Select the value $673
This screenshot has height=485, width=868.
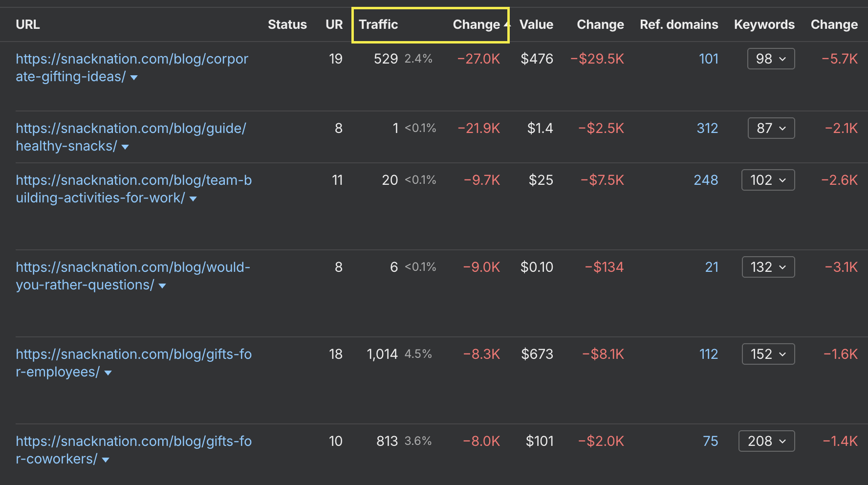tap(537, 354)
